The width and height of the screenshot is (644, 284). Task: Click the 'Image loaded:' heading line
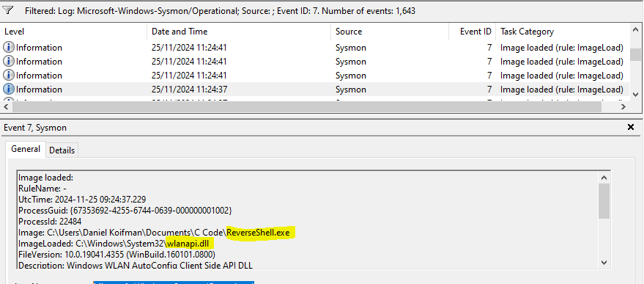tap(45, 178)
